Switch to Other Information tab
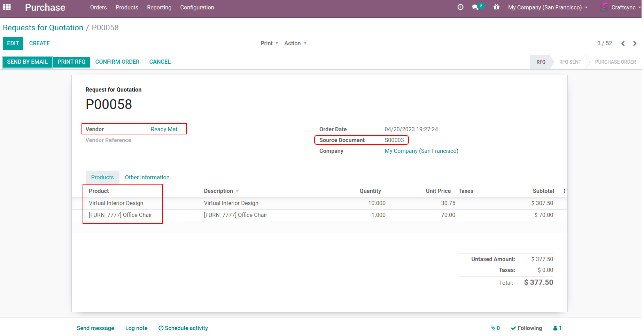Viewport: 644px width, 336px height. [x=147, y=177]
